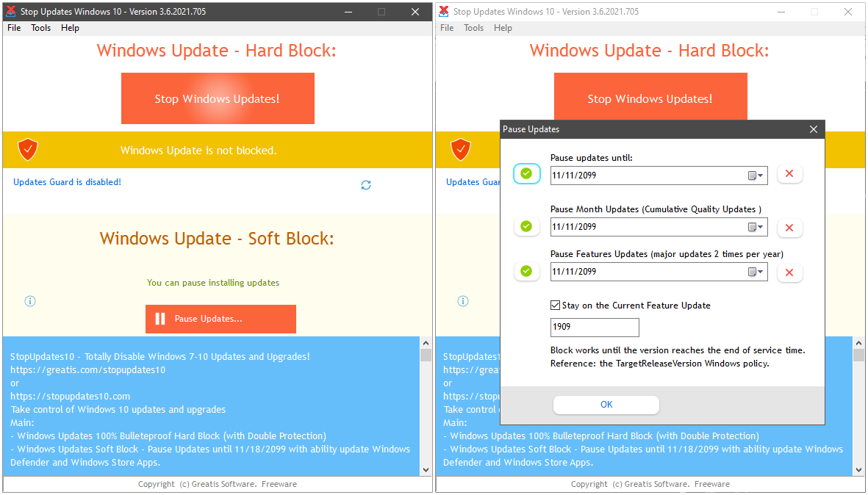Open calendar dropdown for Pause updates until
868x495 pixels.
tap(756, 176)
